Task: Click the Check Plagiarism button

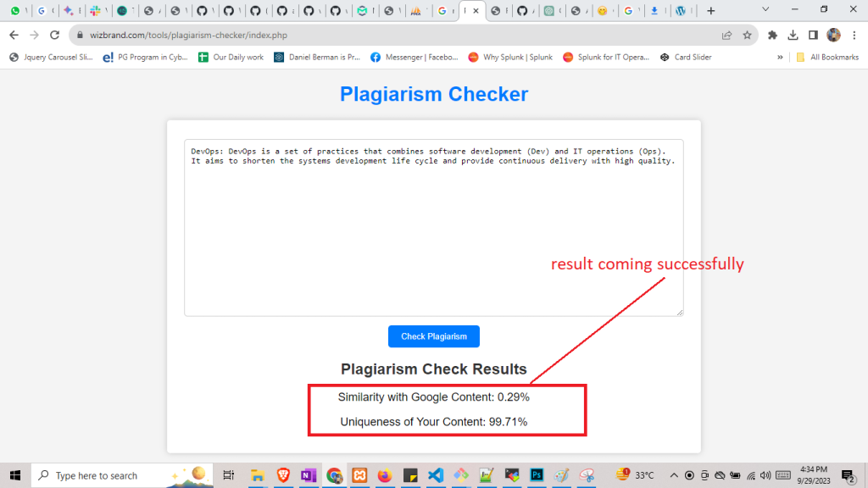Action: (x=433, y=336)
